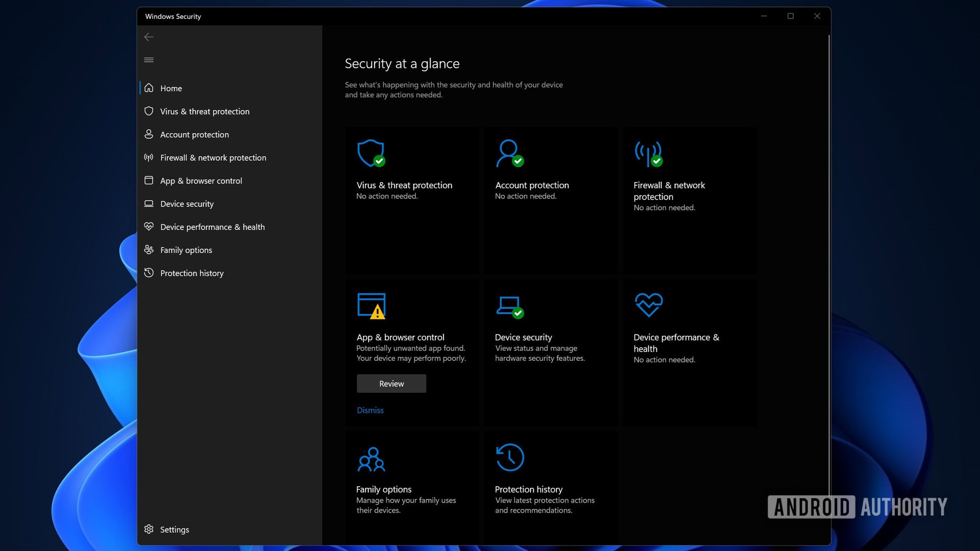The width and height of the screenshot is (980, 551).
Task: Select Family options in the sidebar
Action: click(231, 250)
